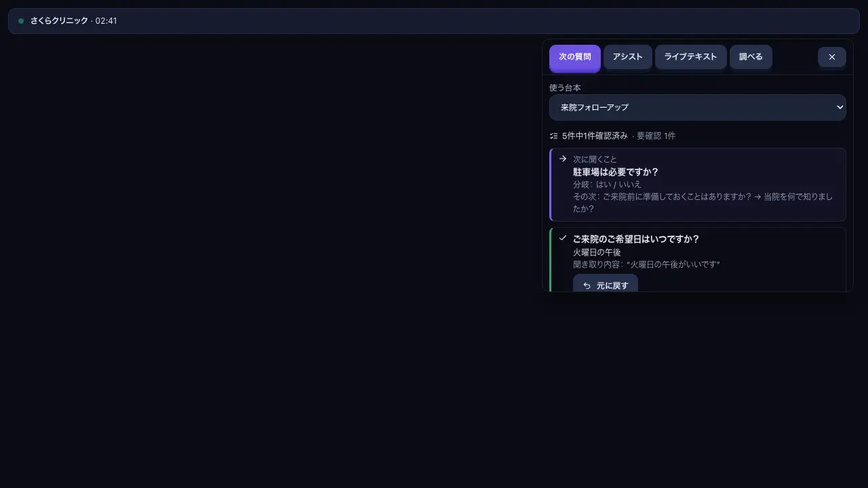The width and height of the screenshot is (868, 488).
Task: Click the checklist icon beside 5件中1件確認済み
Action: pyautogui.click(x=553, y=136)
